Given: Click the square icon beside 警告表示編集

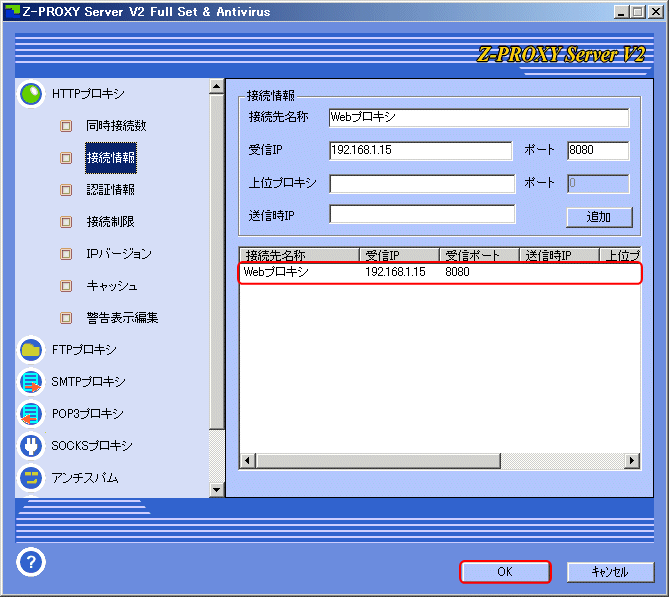Looking at the screenshot, I should (66, 318).
